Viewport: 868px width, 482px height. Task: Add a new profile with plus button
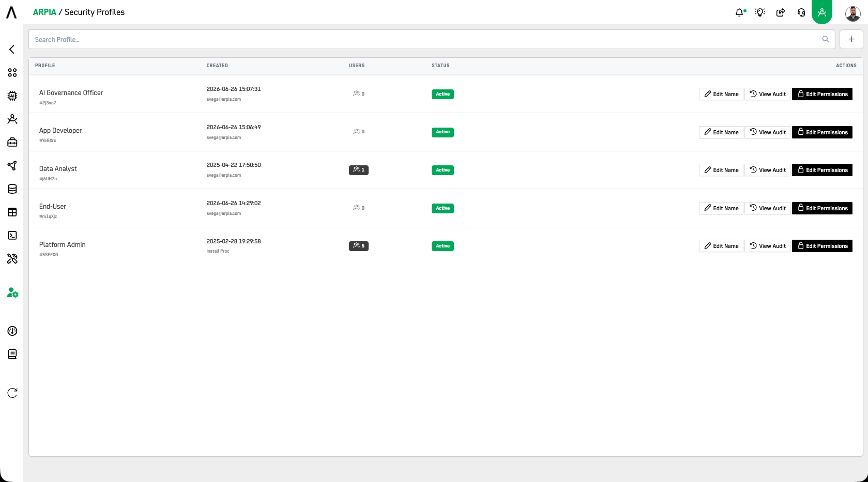[851, 39]
